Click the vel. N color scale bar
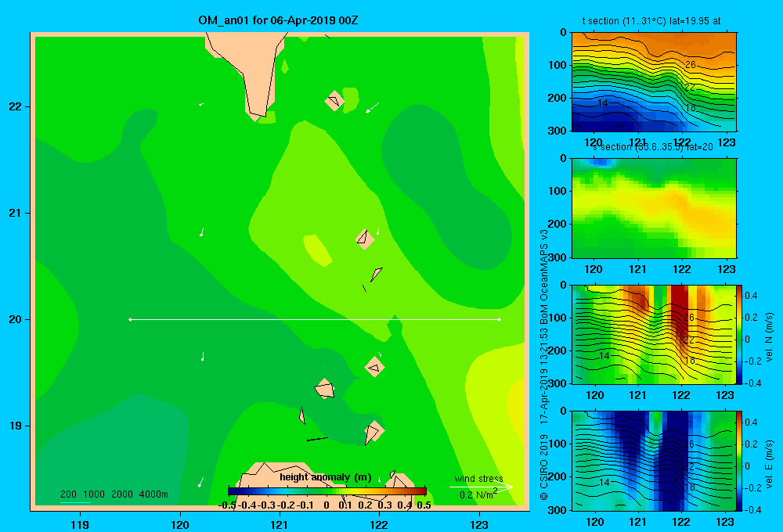 click(x=739, y=334)
